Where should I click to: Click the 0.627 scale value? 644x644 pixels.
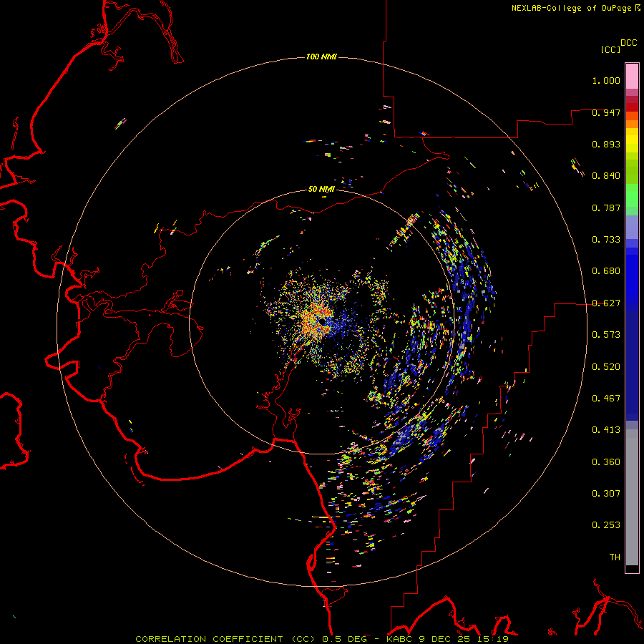[606, 303]
